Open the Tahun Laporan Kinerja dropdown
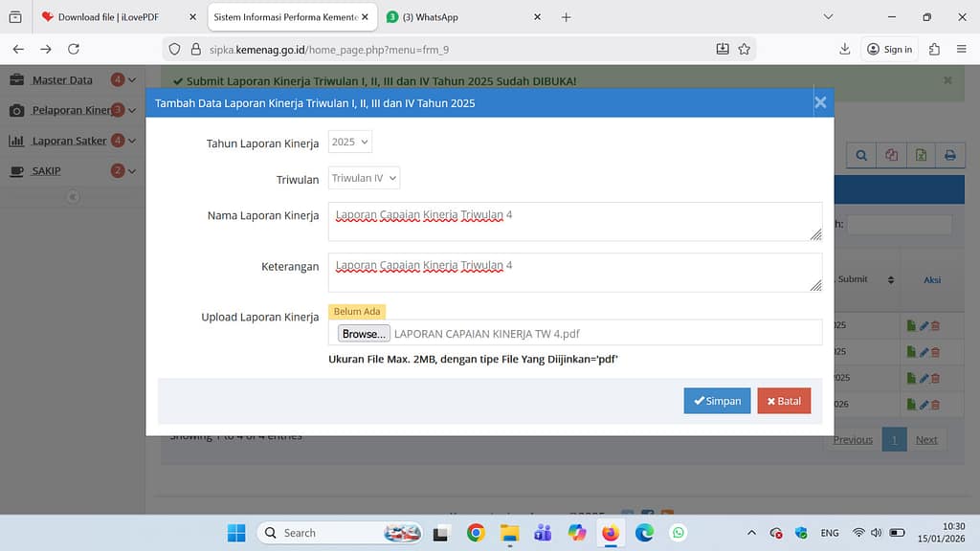The width and height of the screenshot is (980, 551). 349,142
